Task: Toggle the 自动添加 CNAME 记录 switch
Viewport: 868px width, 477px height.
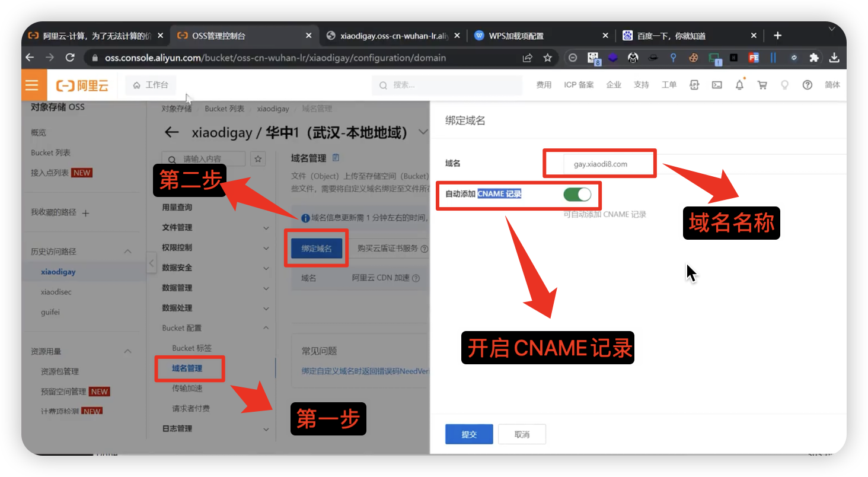Action: pyautogui.click(x=577, y=195)
